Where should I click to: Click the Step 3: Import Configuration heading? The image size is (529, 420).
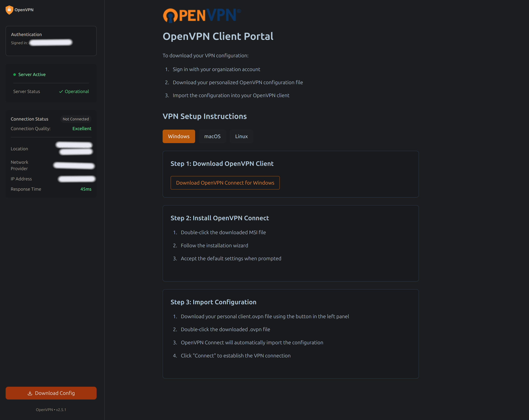(x=213, y=302)
